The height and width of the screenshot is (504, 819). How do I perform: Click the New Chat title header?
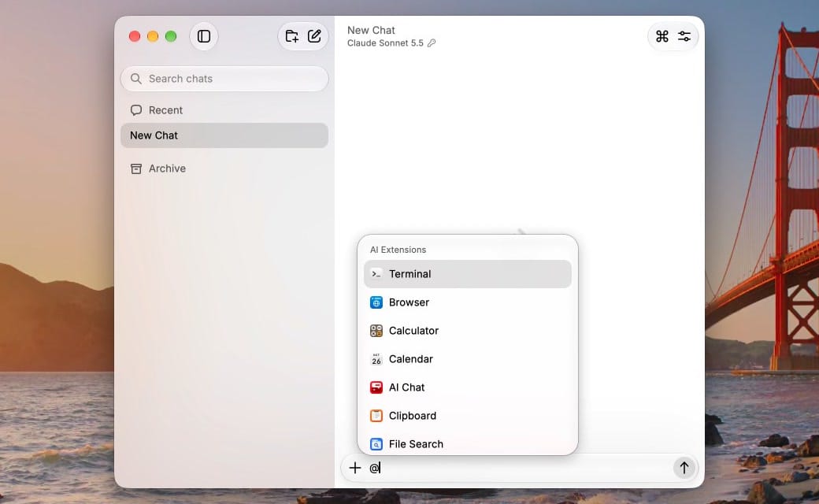(x=372, y=30)
